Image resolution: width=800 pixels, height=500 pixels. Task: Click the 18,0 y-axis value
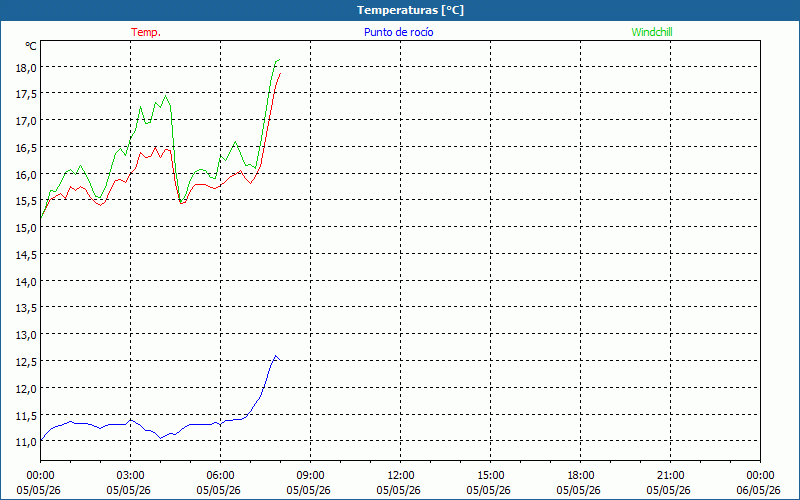[26, 68]
